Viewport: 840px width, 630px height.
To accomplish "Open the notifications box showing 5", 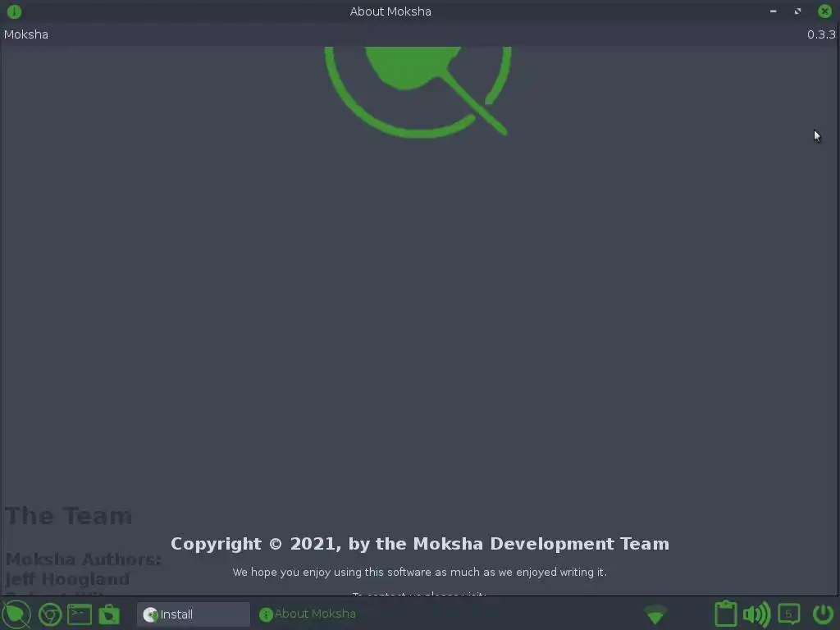I will pos(788,614).
